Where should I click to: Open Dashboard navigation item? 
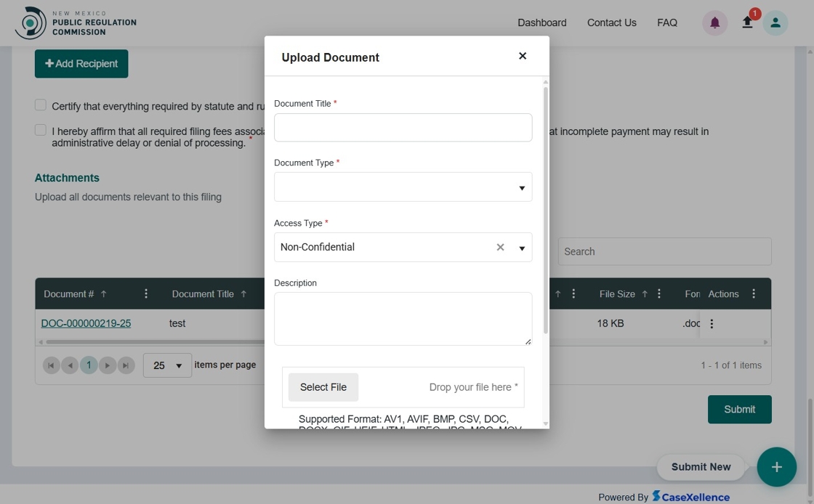pyautogui.click(x=542, y=23)
